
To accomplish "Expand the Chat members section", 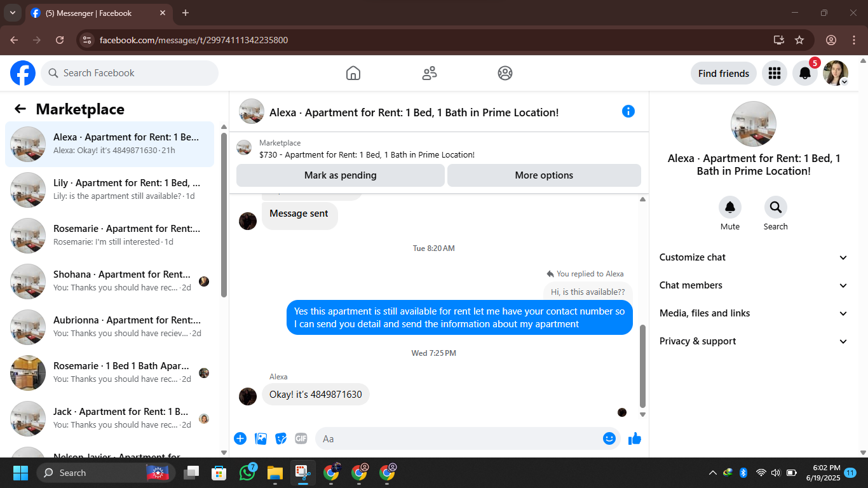I will pyautogui.click(x=754, y=285).
